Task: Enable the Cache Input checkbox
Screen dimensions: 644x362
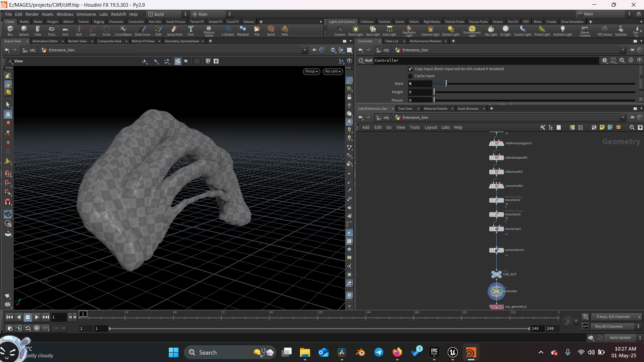Action: click(410, 76)
